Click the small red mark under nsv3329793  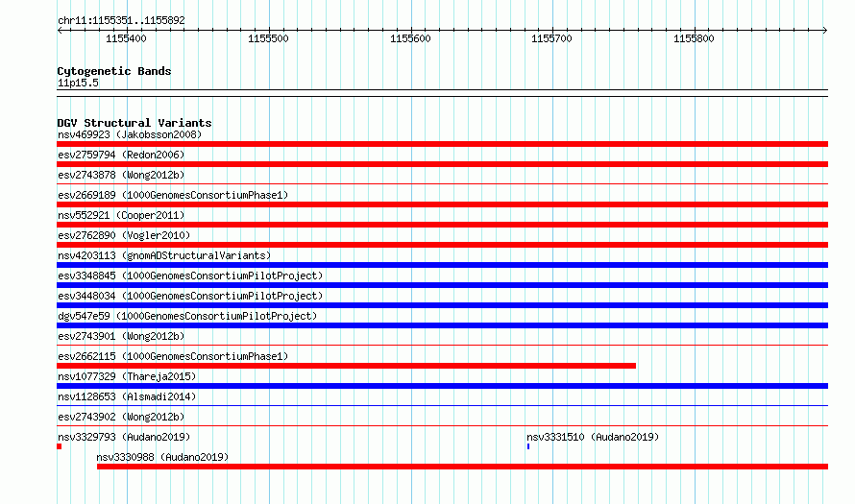(59, 446)
